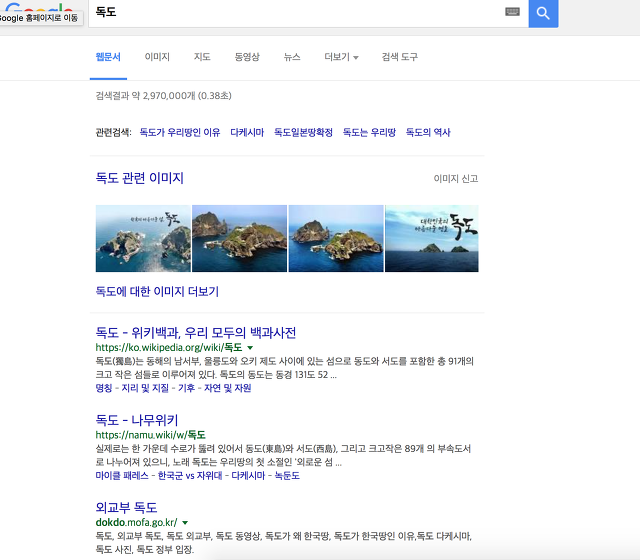Expand arrow next to dokdo.mofa.go.kr URL
The width and height of the screenshot is (640, 560).
185,522
